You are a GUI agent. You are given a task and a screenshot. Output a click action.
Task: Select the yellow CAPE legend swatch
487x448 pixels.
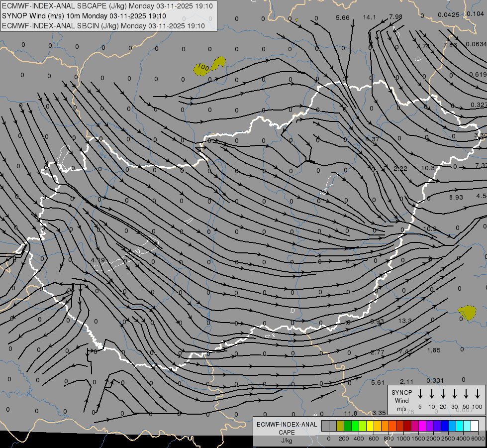370,426
